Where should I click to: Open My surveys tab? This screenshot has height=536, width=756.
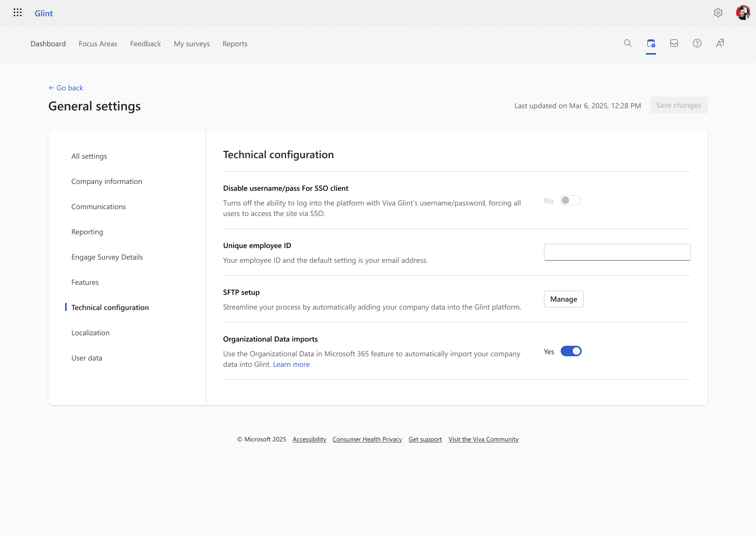192,44
